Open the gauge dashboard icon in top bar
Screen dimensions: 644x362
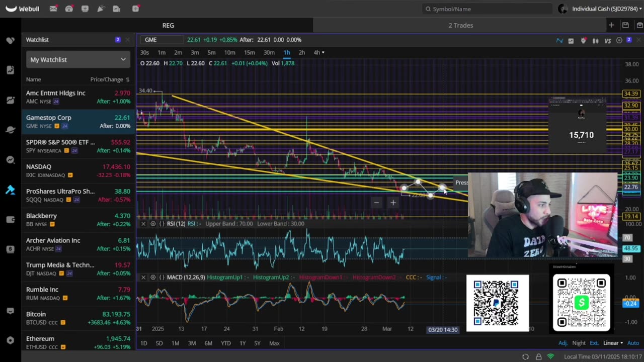(69, 9)
